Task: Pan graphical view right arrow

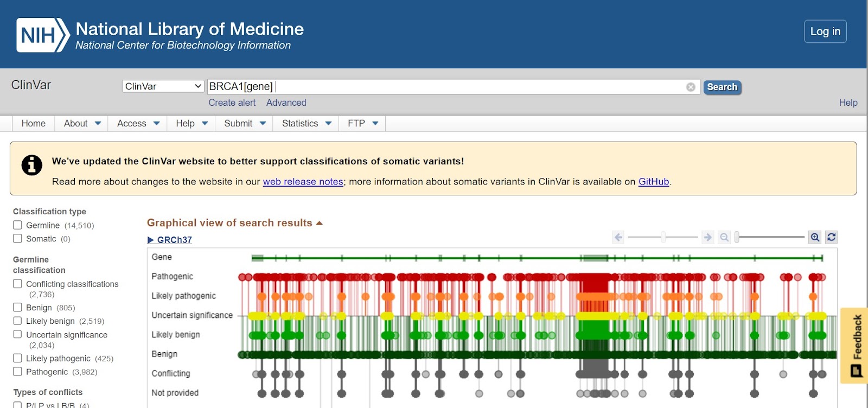Action: 707,237
